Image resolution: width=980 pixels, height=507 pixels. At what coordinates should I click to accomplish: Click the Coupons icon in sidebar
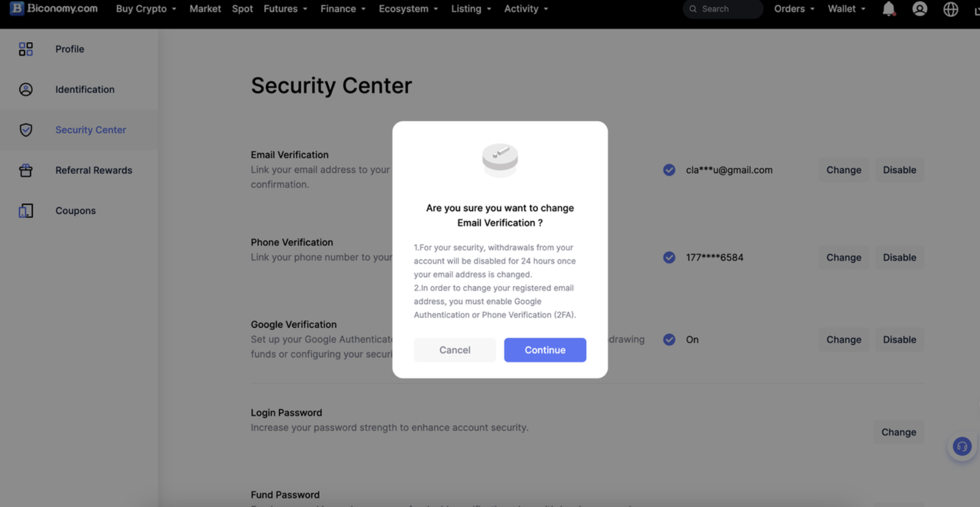pos(26,211)
